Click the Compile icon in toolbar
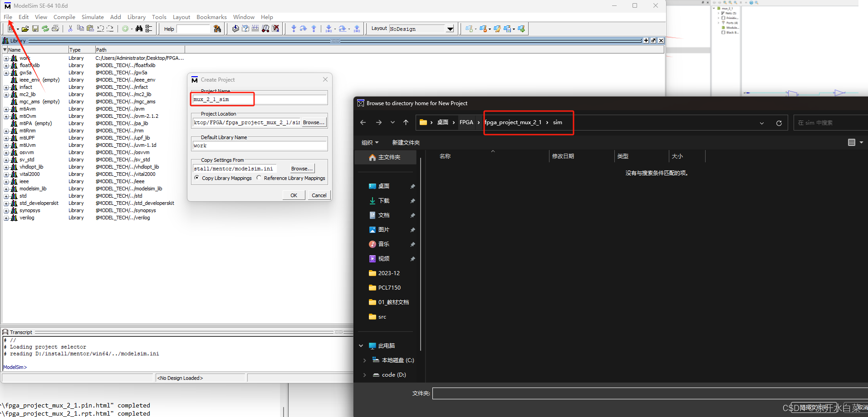Screen dimensions: 868x417 235,29
